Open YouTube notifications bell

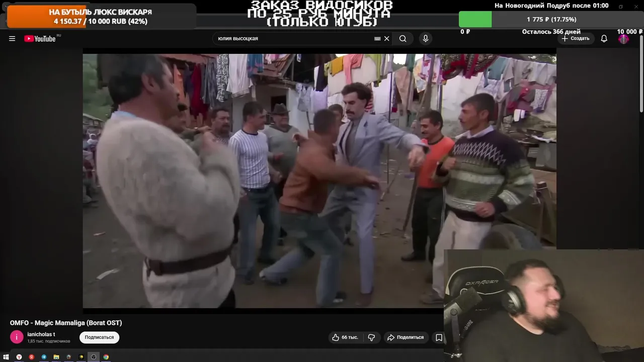click(604, 39)
